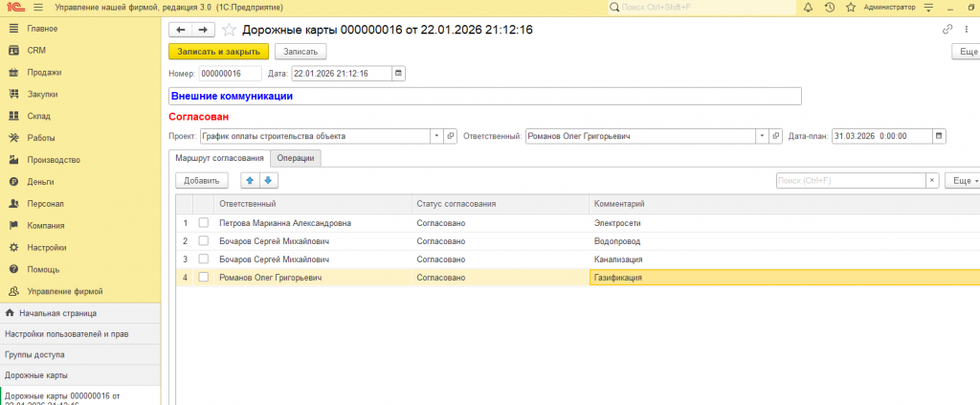Click the notifications bell icon

click(808, 8)
